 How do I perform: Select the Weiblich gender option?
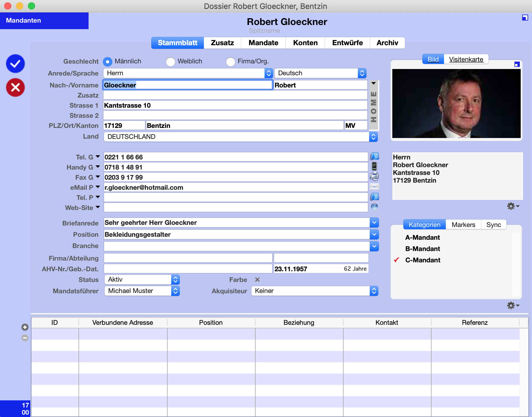(x=170, y=62)
